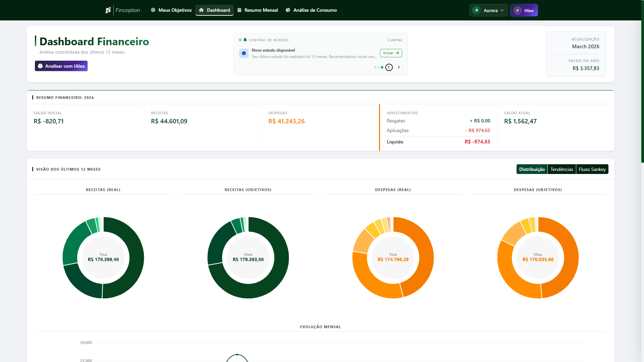Open Meus Objetivos menu item
Viewport: 644px width, 362px height.
click(x=171, y=10)
